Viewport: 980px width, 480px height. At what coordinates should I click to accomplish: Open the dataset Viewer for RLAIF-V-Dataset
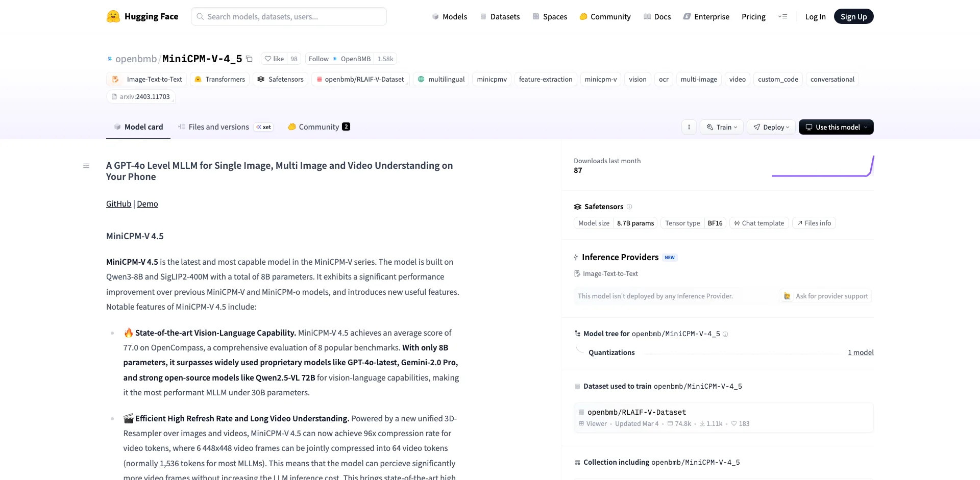tap(592, 423)
